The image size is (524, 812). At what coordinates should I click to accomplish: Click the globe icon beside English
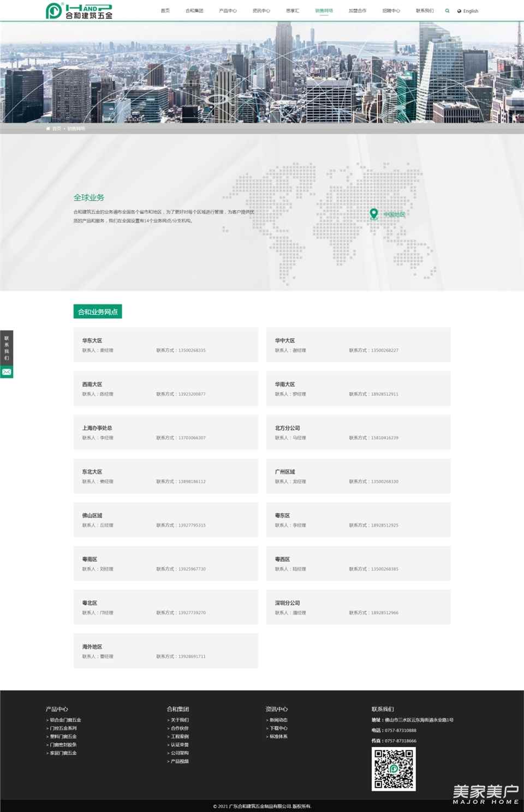tap(459, 11)
